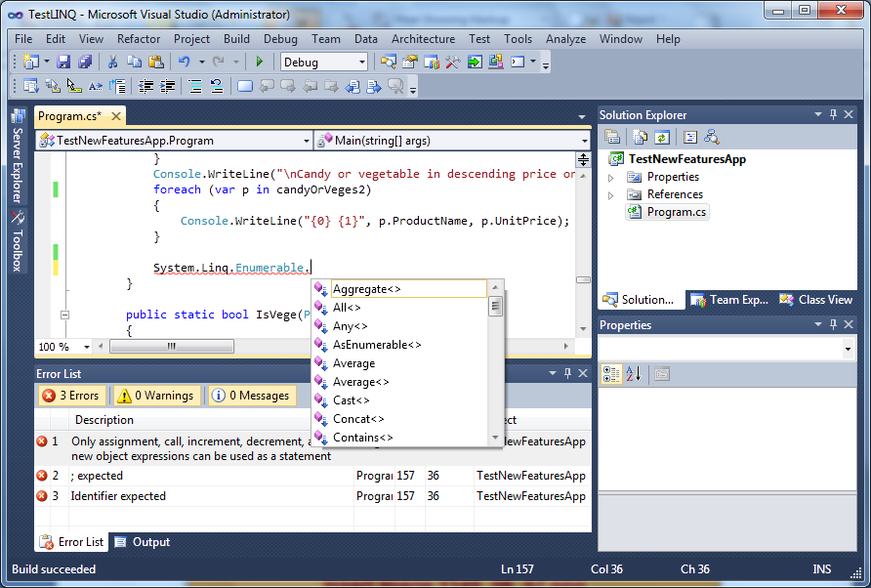Click the Save All icon

(84, 62)
